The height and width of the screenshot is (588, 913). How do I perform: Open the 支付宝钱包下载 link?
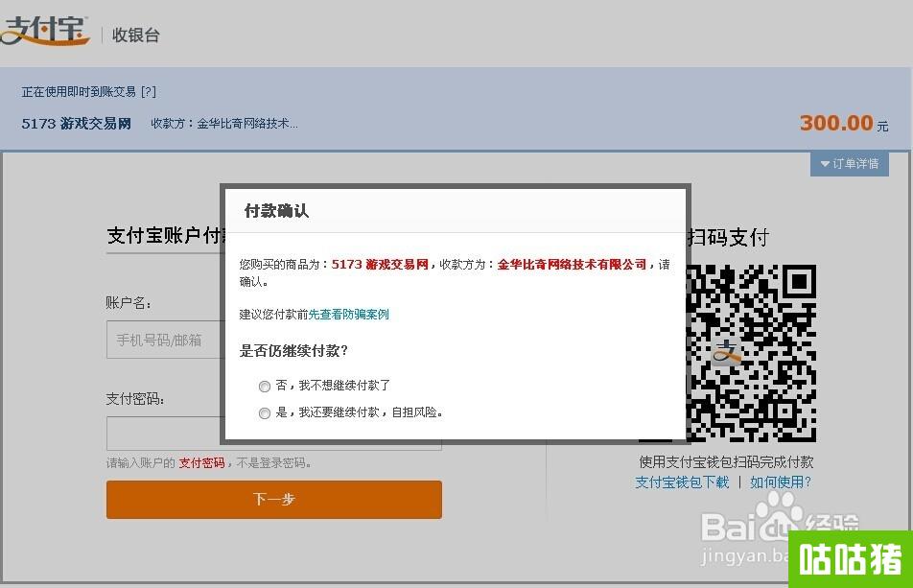click(x=682, y=482)
